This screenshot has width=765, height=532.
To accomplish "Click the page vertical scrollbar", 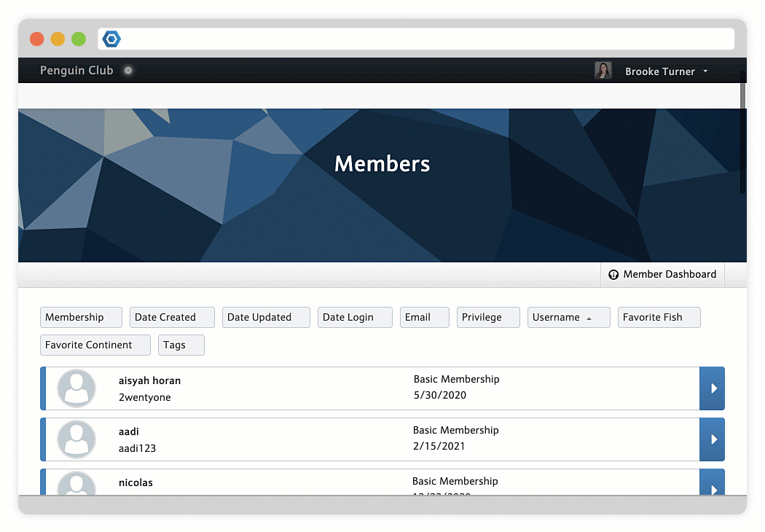I will coord(742,131).
